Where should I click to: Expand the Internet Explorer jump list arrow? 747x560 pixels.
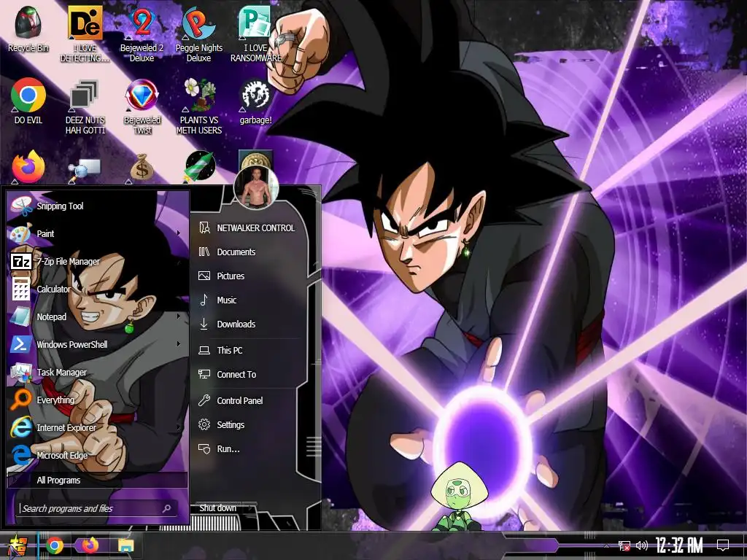click(x=179, y=427)
